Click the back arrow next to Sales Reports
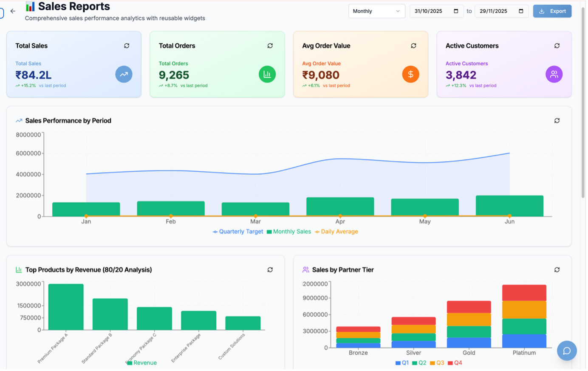 click(13, 11)
